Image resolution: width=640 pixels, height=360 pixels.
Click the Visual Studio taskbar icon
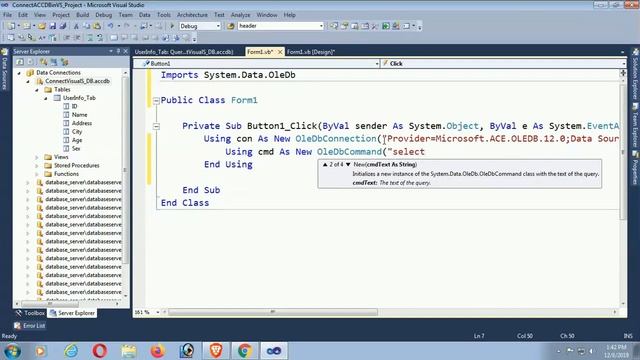273,351
